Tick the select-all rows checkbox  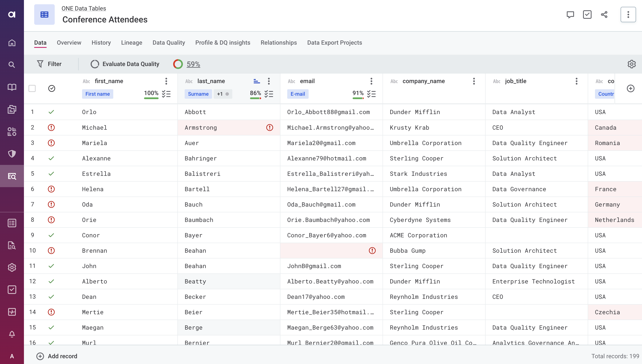32,88
